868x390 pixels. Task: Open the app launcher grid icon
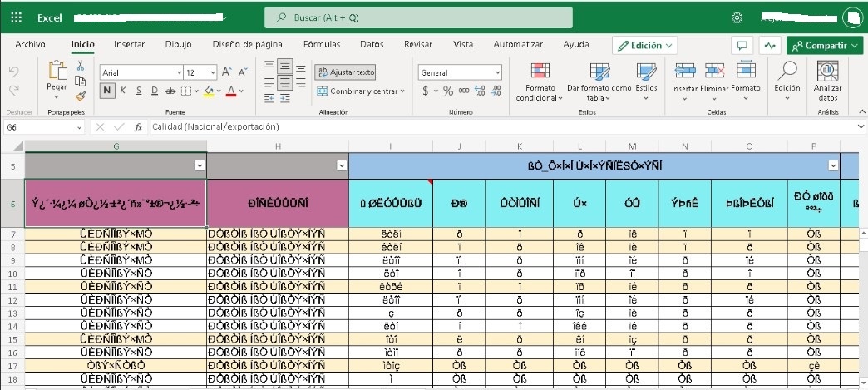[16, 17]
